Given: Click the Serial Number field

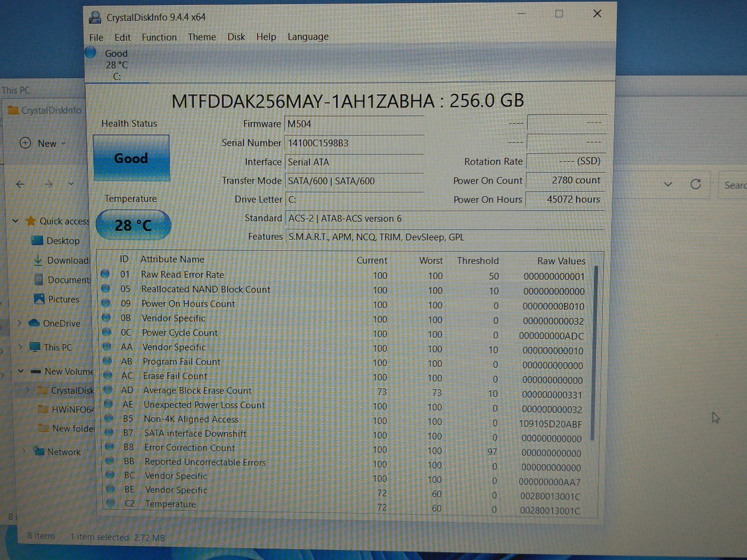Looking at the screenshot, I should coord(354,143).
